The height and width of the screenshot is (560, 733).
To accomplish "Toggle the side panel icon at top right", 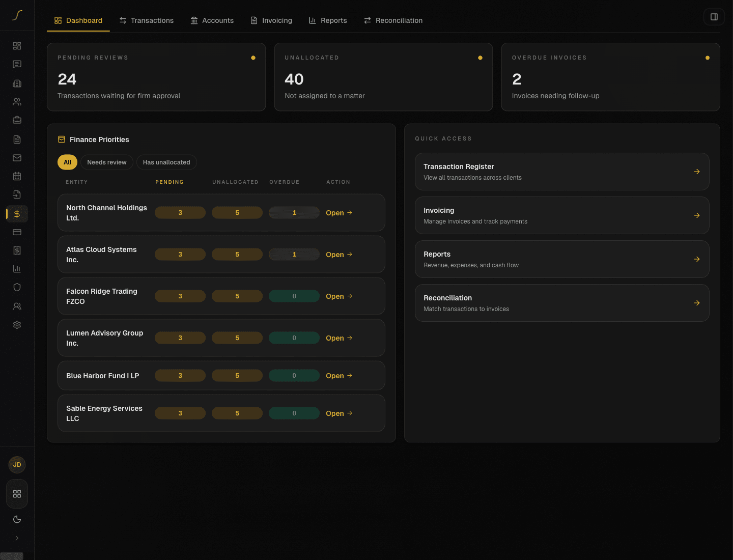I will 714,17.
